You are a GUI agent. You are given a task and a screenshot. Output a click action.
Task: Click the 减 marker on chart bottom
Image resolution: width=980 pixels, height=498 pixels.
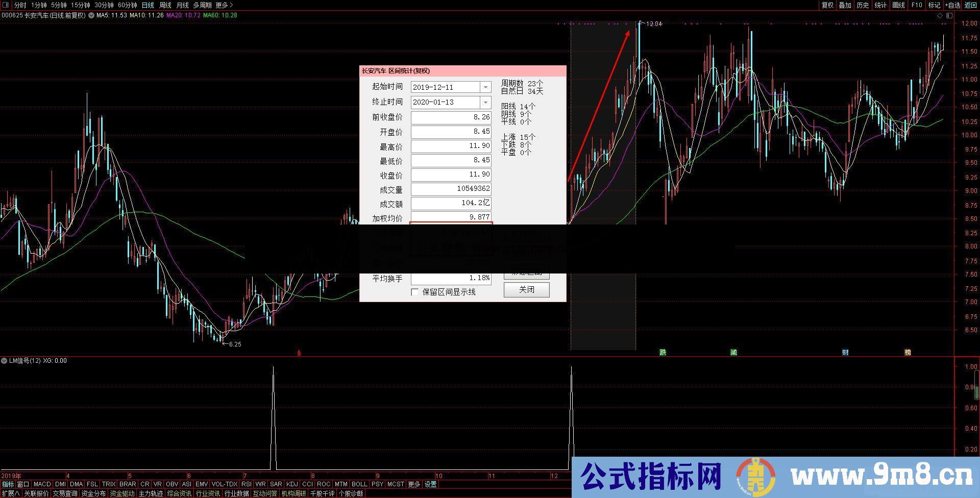click(733, 352)
